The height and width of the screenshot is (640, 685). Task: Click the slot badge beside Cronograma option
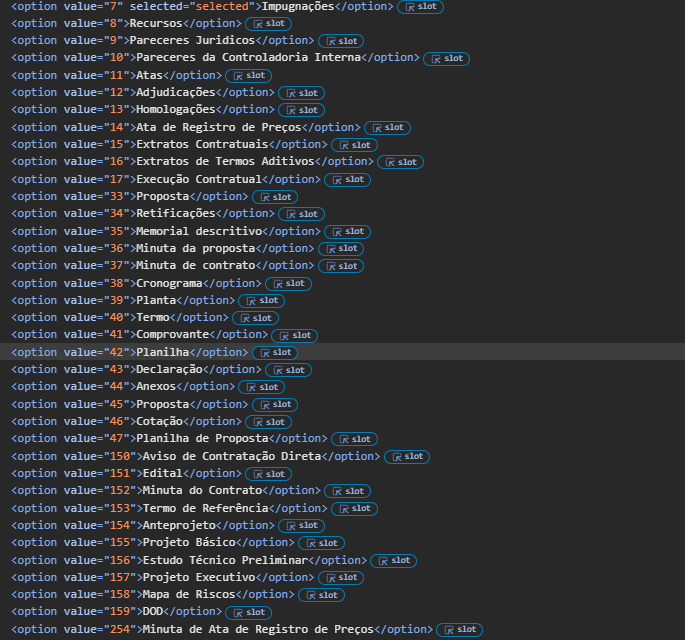click(288, 283)
